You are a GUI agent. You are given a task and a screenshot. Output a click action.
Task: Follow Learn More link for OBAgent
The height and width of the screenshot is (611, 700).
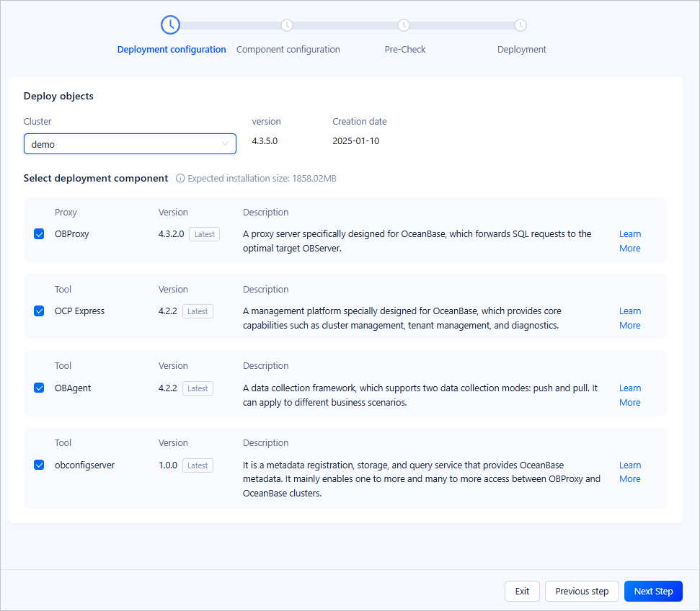629,395
